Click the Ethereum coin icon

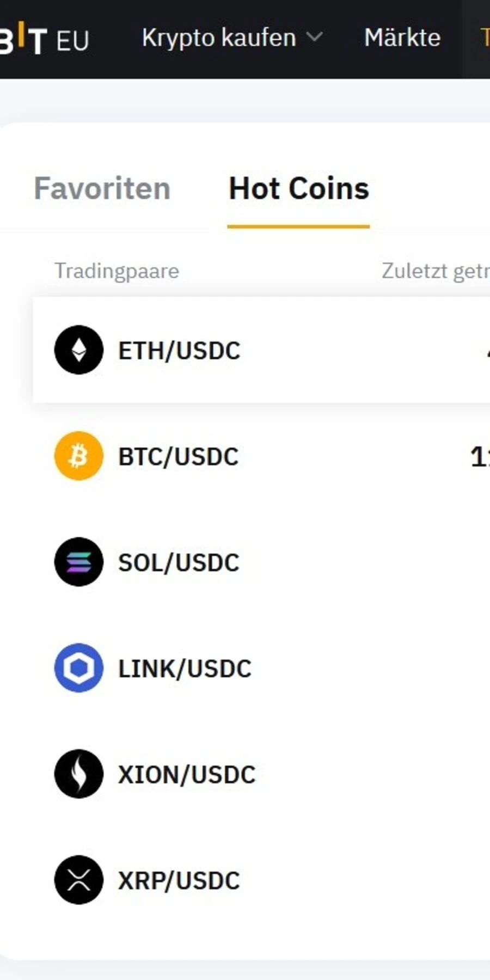coord(78,350)
